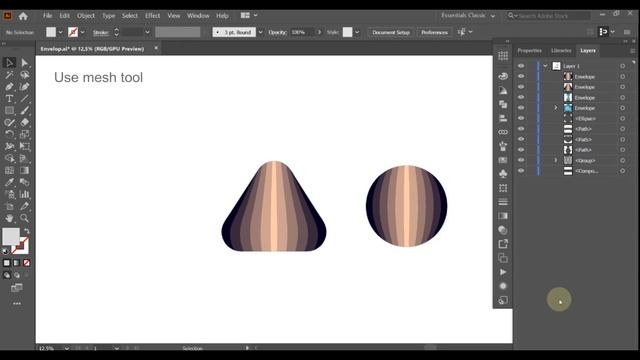The width and height of the screenshot is (640, 360).
Task: Select the Paintbrush tool
Action: [24, 110]
